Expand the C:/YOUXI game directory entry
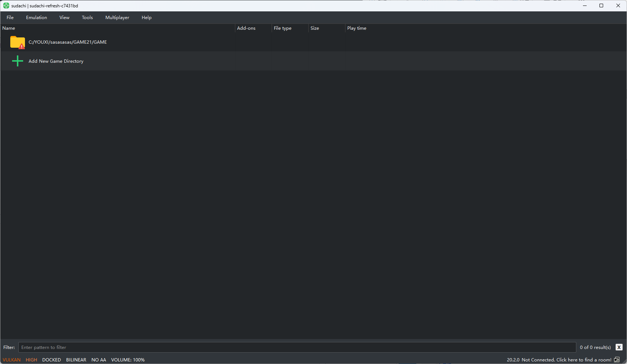The height and width of the screenshot is (364, 627). click(68, 42)
